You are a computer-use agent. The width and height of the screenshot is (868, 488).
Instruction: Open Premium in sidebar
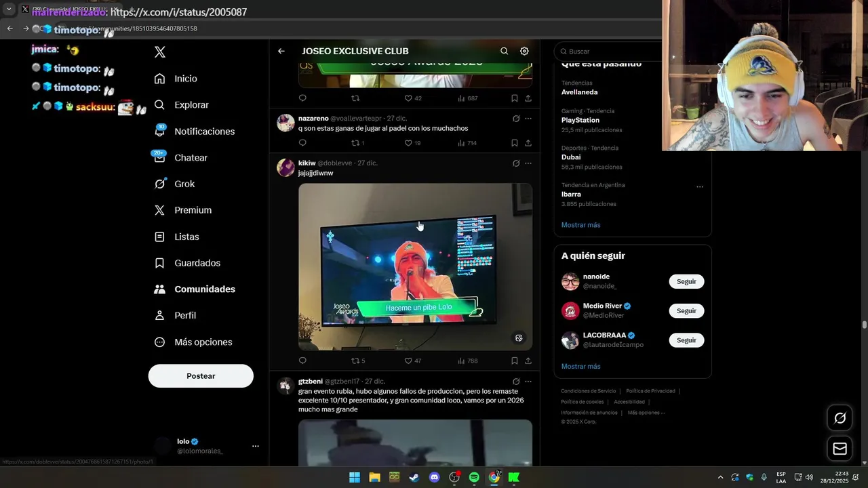pos(182,210)
